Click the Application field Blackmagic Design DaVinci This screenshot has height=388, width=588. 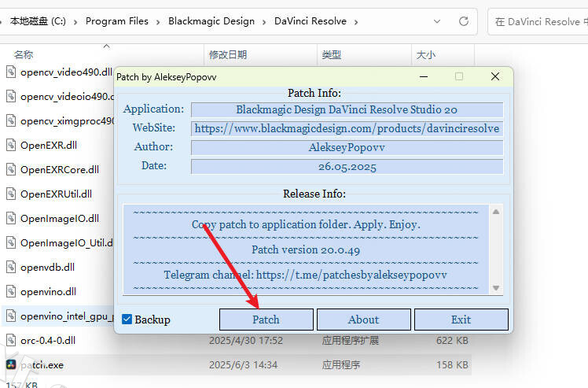347,109
